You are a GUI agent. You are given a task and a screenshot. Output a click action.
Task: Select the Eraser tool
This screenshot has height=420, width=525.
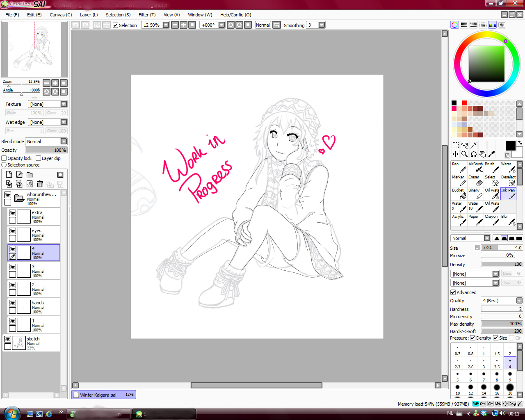click(x=475, y=180)
